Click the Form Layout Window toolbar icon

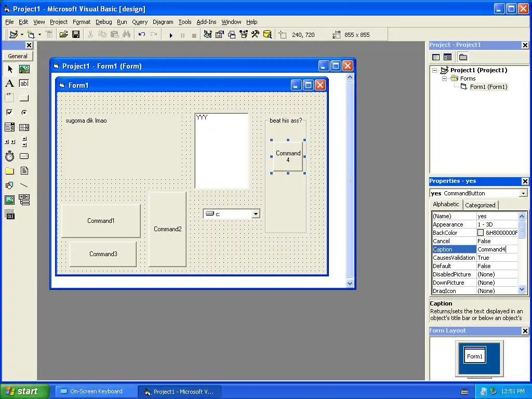pyautogui.click(x=232, y=35)
